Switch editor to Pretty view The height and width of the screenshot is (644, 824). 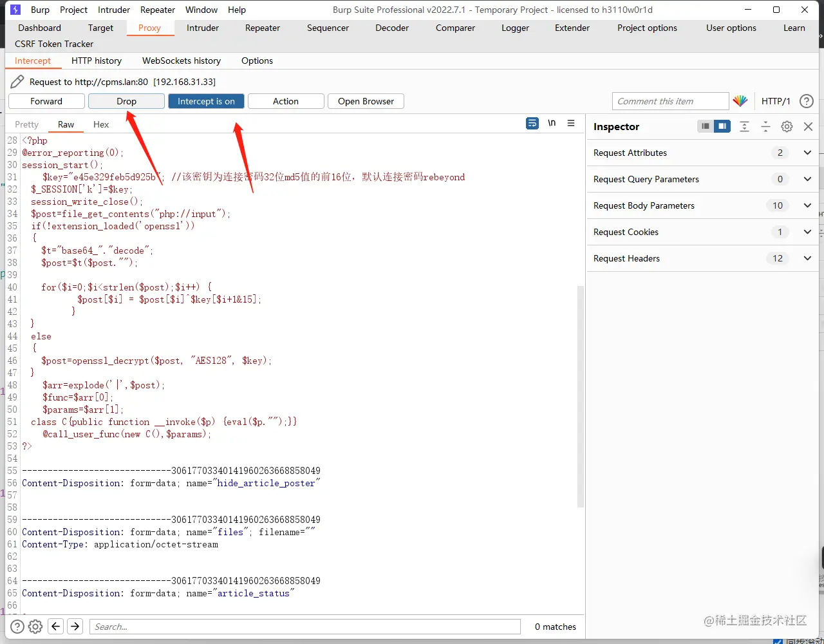click(x=27, y=124)
